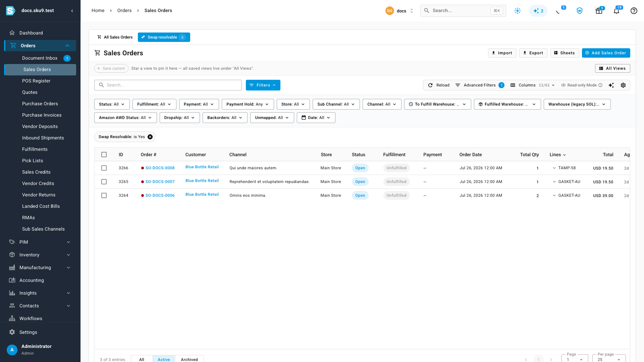Go to Orders breadcrumb
This screenshot has height=362, width=644.
124,11
